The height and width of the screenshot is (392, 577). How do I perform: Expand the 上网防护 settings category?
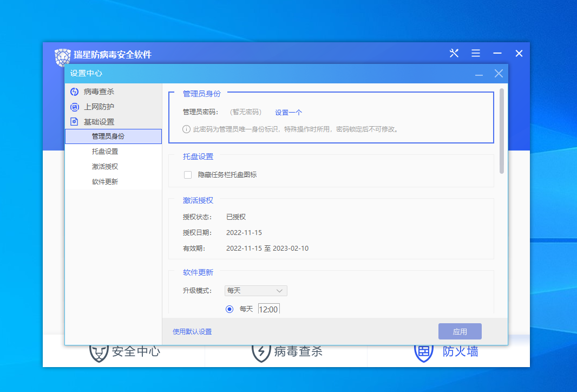tap(113, 107)
